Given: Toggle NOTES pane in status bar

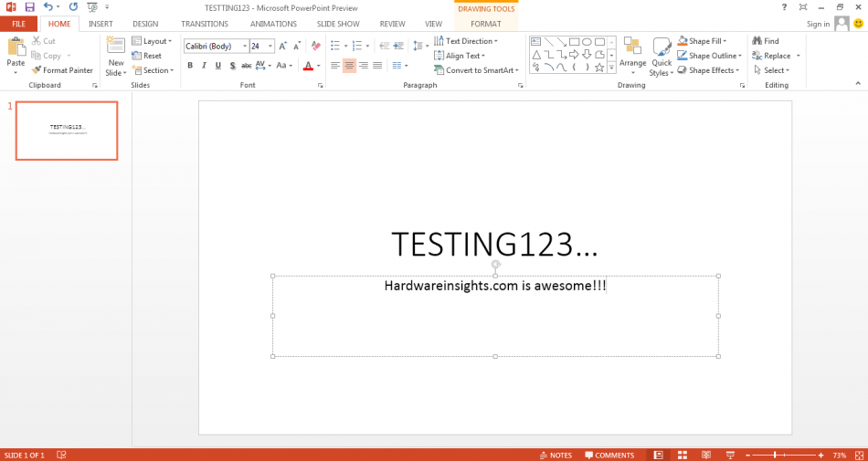Looking at the screenshot, I should coord(556,456).
